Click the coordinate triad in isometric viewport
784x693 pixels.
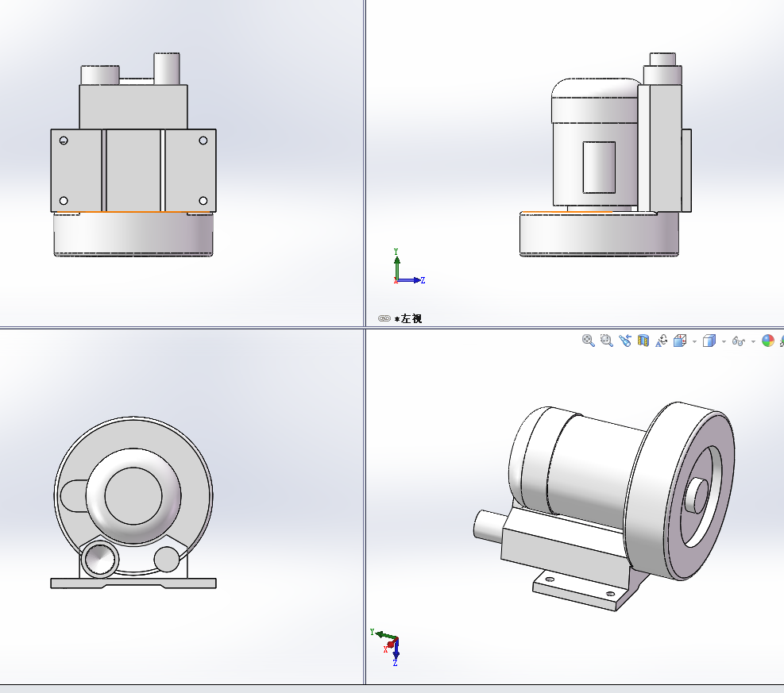point(386,646)
